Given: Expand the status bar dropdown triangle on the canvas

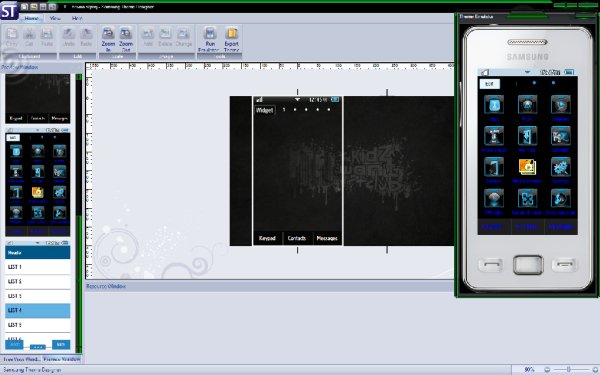Looking at the screenshot, I should [x=297, y=99].
